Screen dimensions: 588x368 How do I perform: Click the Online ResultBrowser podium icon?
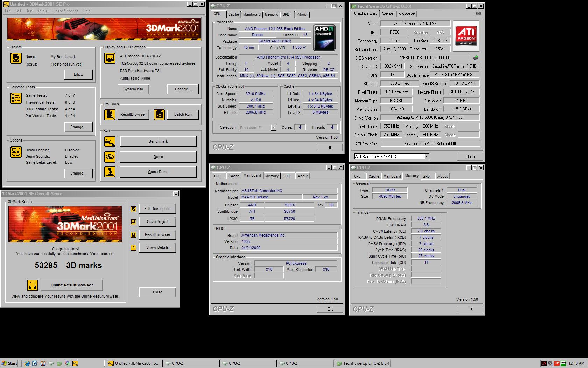[33, 285]
